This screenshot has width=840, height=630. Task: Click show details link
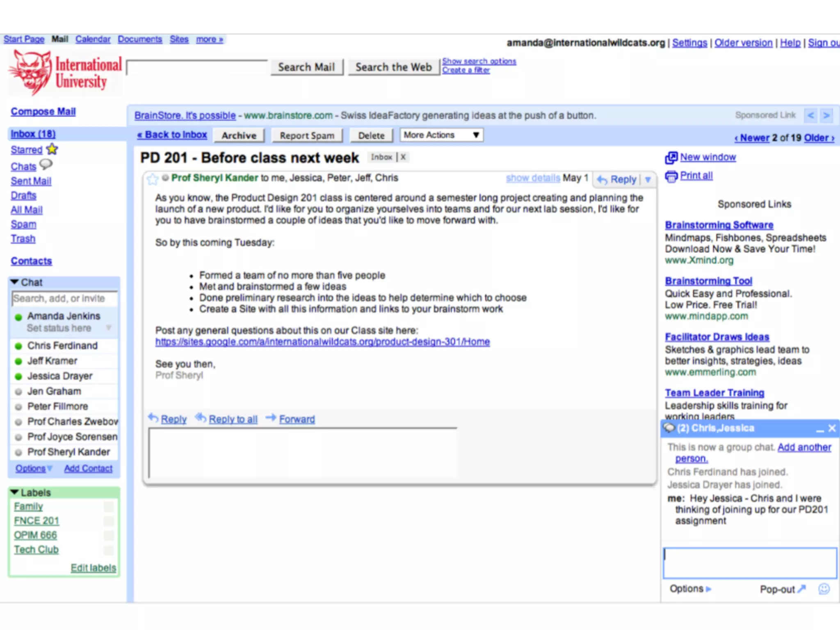(x=533, y=178)
